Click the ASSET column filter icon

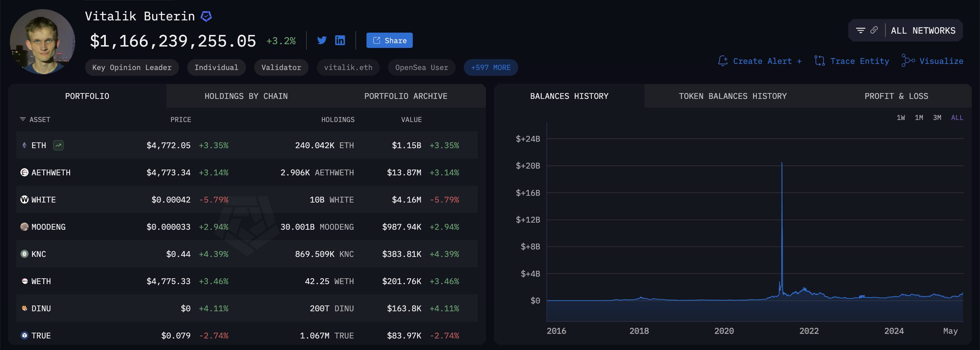tap(23, 119)
